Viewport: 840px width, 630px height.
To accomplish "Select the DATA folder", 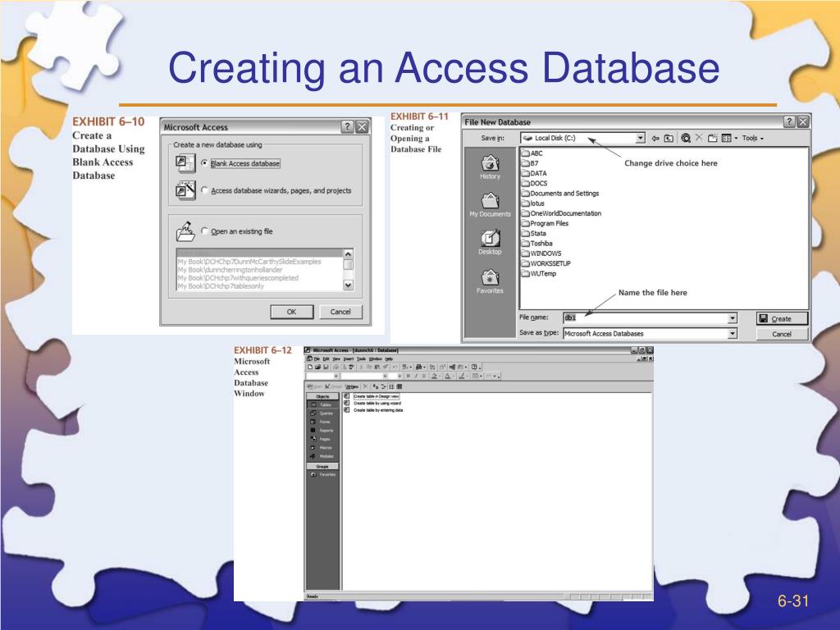I will tap(534, 173).
